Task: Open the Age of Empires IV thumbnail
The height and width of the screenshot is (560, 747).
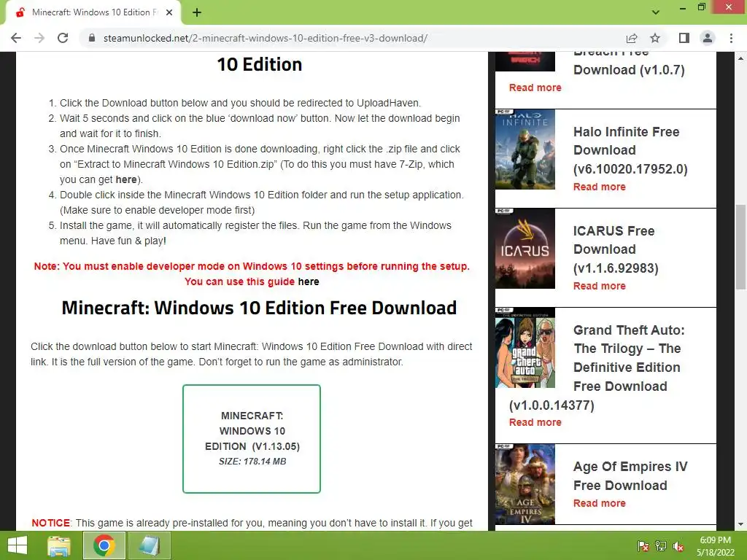Action: coord(525,484)
